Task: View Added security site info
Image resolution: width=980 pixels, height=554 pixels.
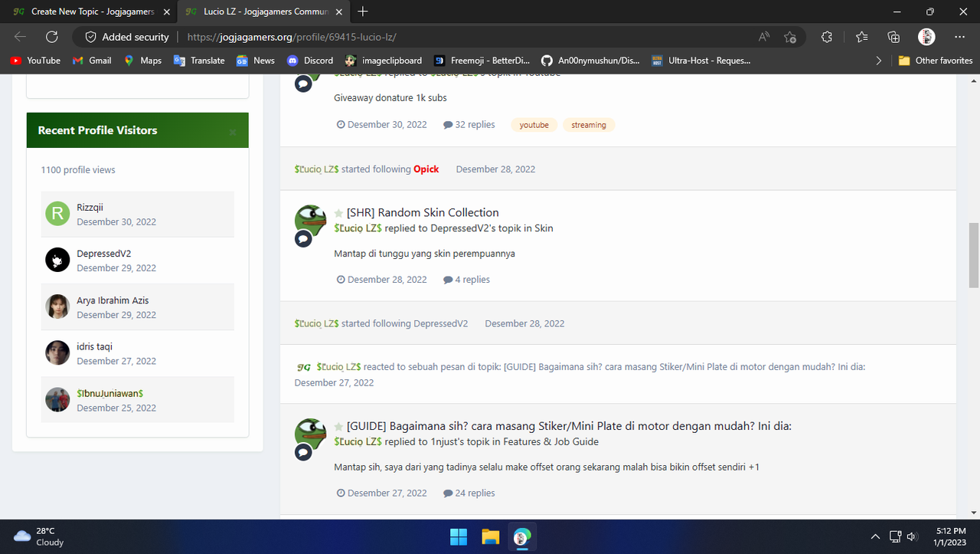Action: coord(127,37)
